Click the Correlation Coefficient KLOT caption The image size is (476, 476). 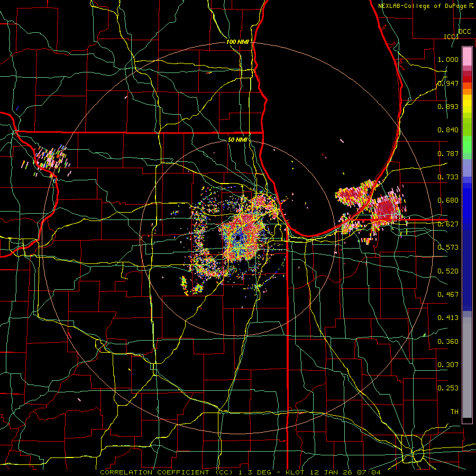tap(240, 472)
